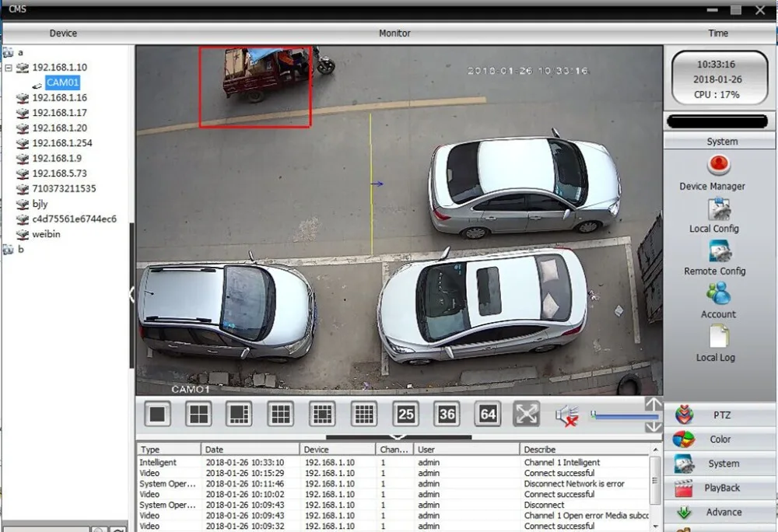Unmute the audio speaker icon
This screenshot has height=532, width=778.
567,415
